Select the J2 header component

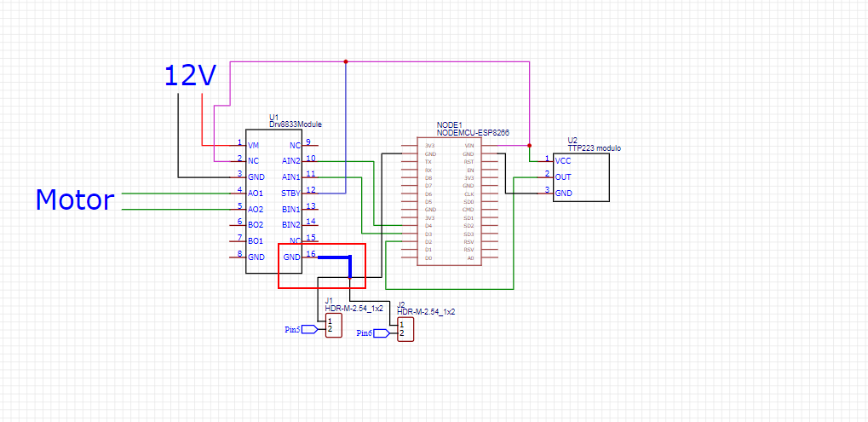pyautogui.click(x=405, y=330)
